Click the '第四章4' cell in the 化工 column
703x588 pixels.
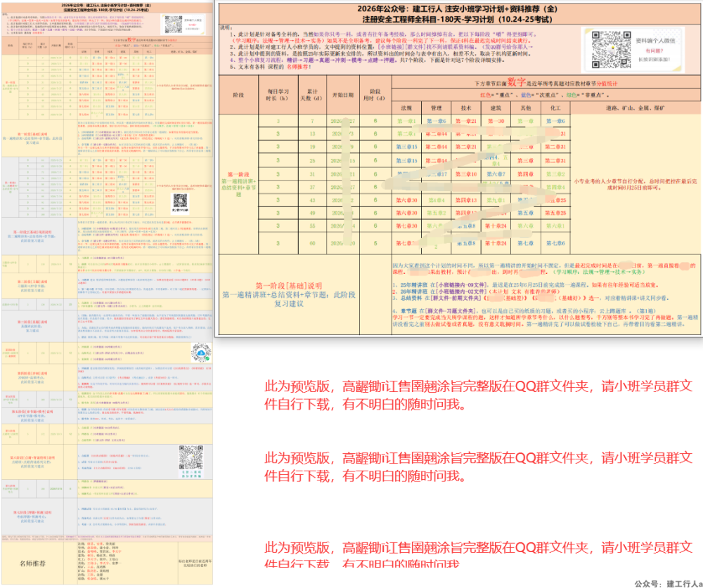click(555, 187)
